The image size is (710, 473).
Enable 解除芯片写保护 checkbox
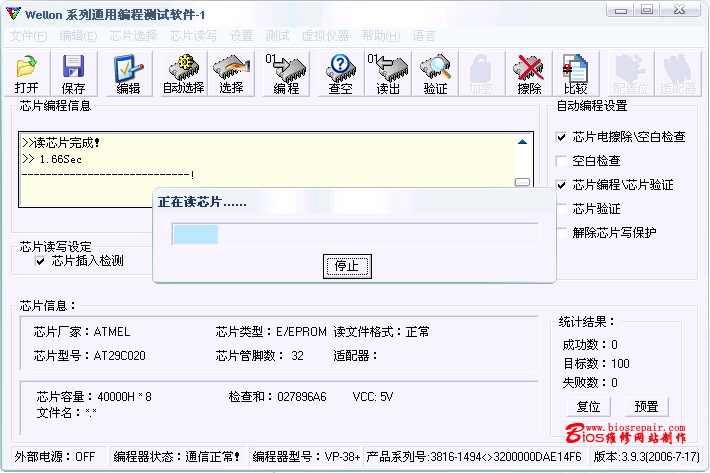pyautogui.click(x=561, y=233)
